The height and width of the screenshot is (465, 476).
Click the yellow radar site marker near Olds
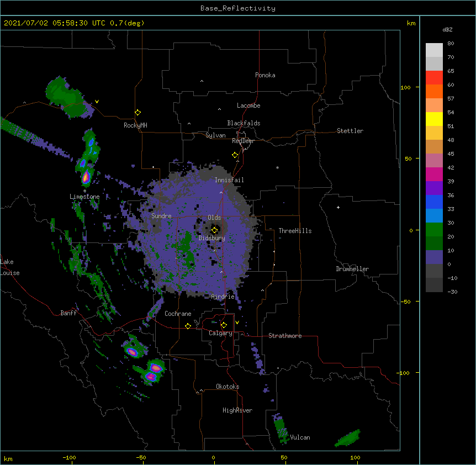[214, 230]
